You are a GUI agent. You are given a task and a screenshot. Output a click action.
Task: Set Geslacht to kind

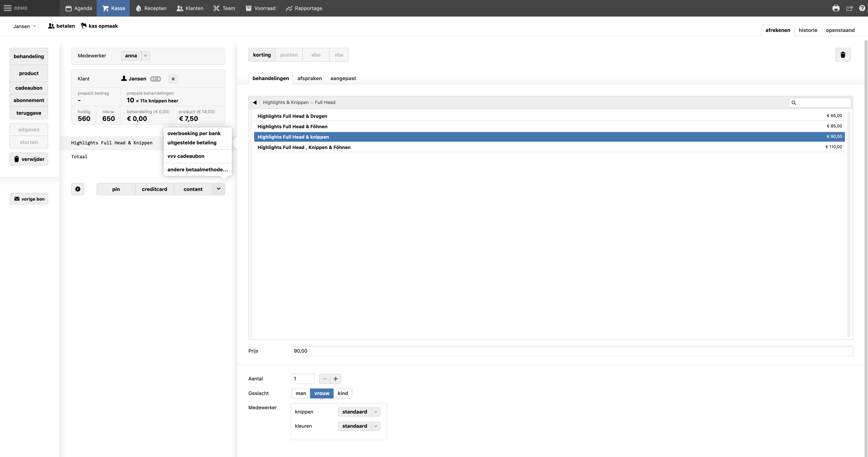pyautogui.click(x=342, y=393)
